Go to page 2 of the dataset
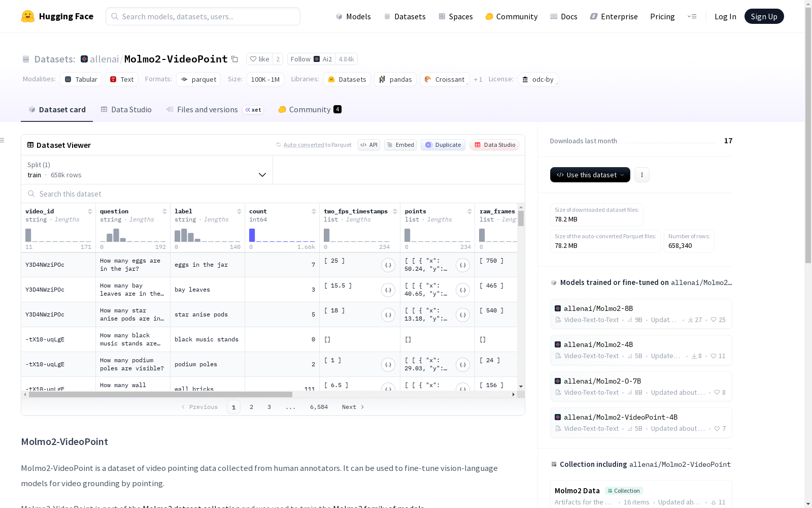The height and width of the screenshot is (508, 812). point(251,407)
